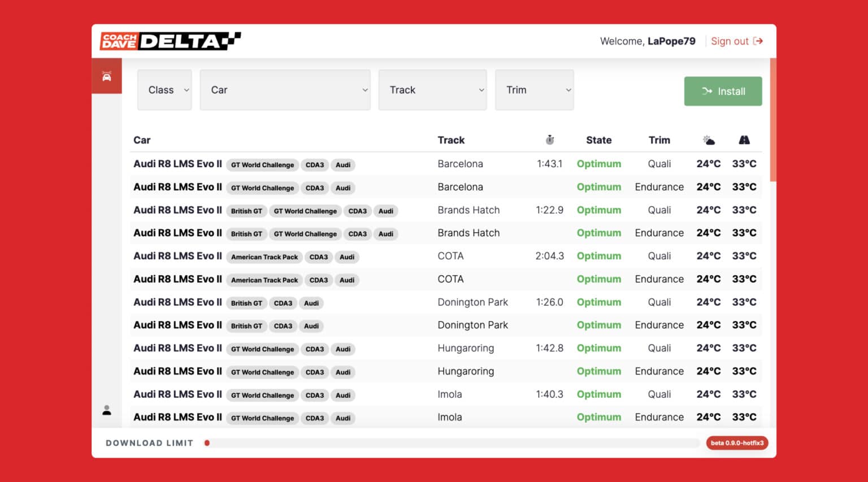Click the weather air temperature column icon

coord(708,140)
